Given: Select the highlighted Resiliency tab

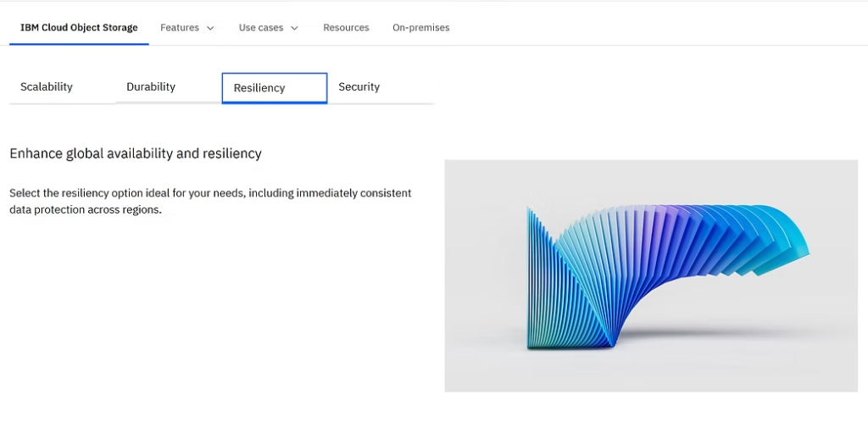Looking at the screenshot, I should pos(275,88).
